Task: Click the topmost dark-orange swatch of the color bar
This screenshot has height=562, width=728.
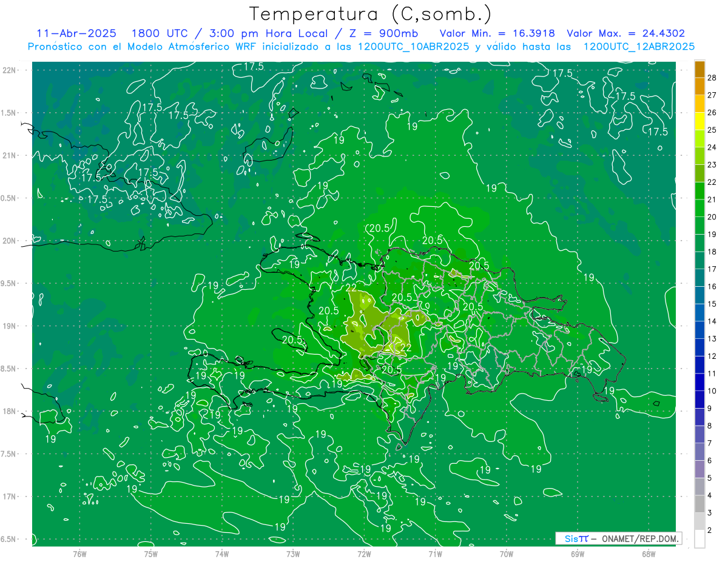Action: click(699, 69)
